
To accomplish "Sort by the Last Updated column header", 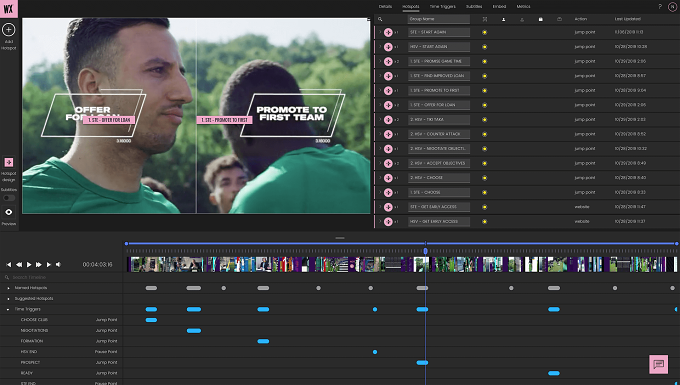I will point(628,19).
